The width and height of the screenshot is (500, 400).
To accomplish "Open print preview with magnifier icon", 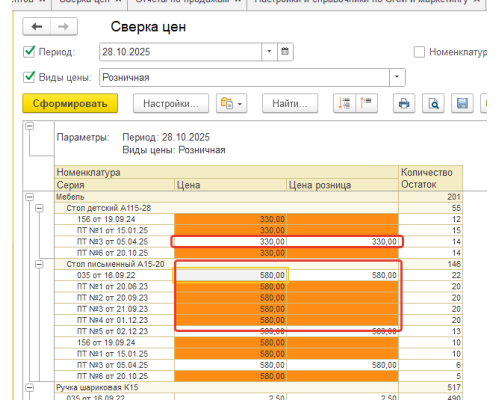I will 433,103.
